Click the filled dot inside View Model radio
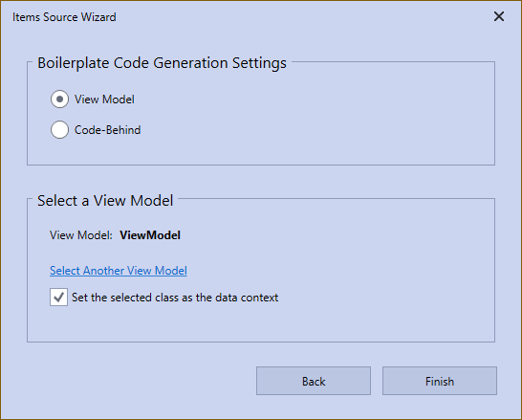 click(x=59, y=99)
